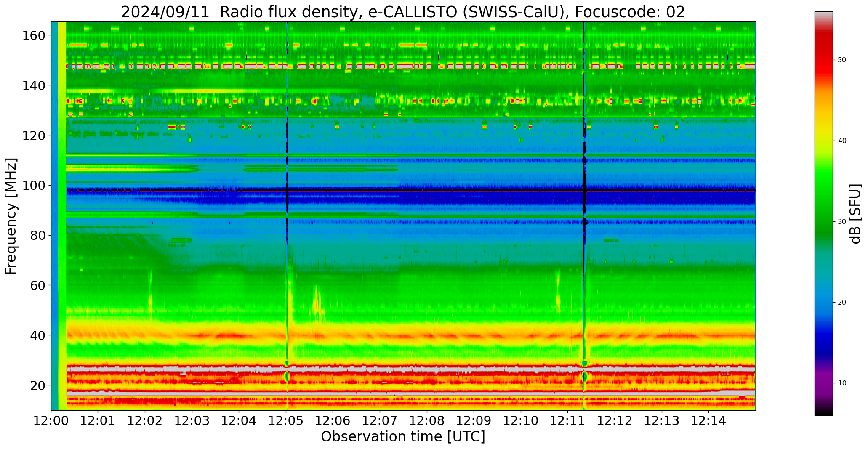Image resolution: width=868 pixels, height=449 pixels.
Task: Click the 80 MHz frequency tick label
Action: point(37,235)
